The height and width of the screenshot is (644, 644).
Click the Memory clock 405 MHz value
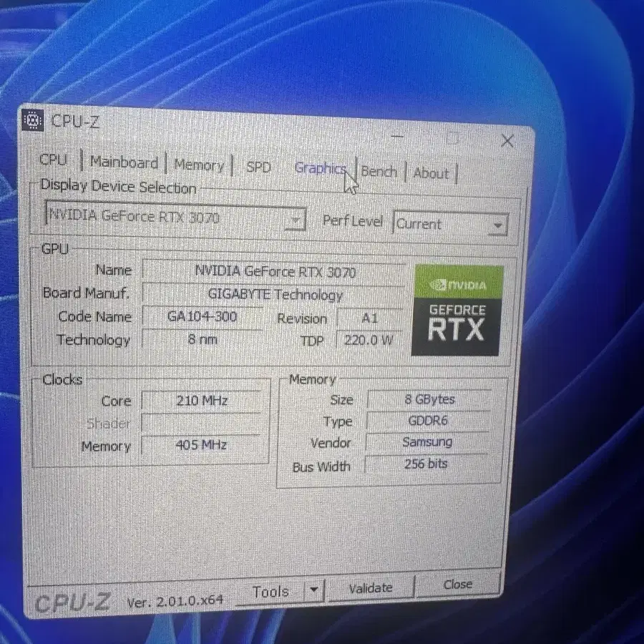pyautogui.click(x=201, y=445)
